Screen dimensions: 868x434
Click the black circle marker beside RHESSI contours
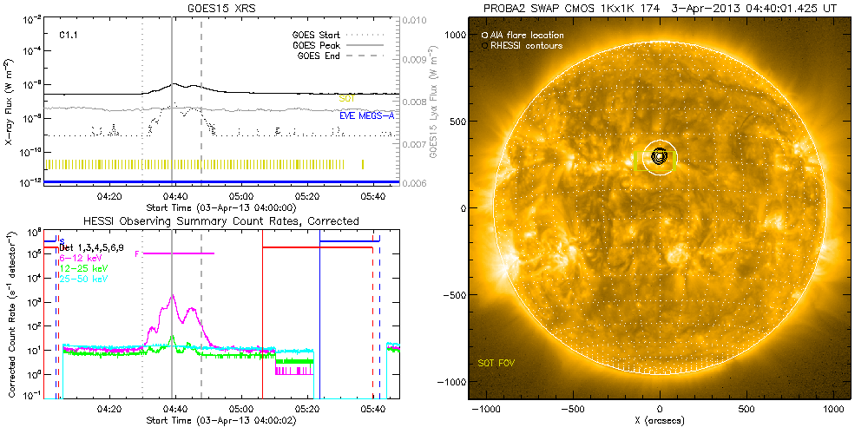click(485, 45)
